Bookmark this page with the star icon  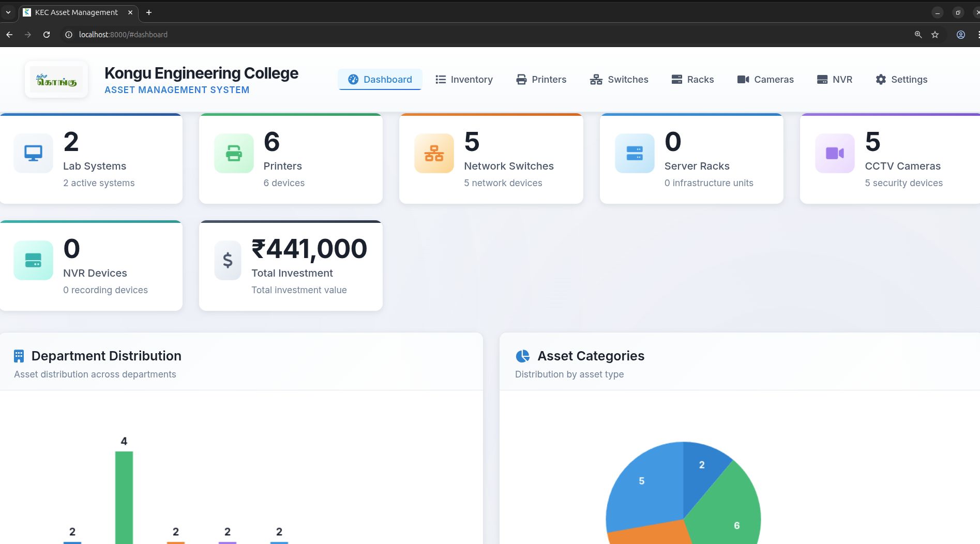[934, 35]
